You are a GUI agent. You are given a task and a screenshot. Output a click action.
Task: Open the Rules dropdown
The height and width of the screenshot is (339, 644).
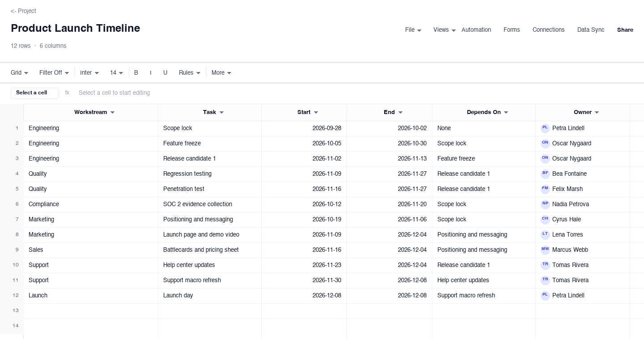point(190,72)
